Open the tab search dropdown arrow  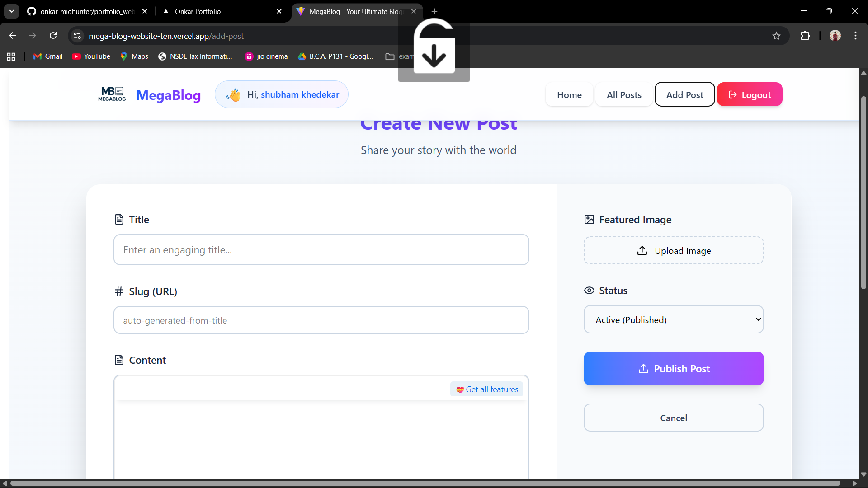pyautogui.click(x=12, y=11)
